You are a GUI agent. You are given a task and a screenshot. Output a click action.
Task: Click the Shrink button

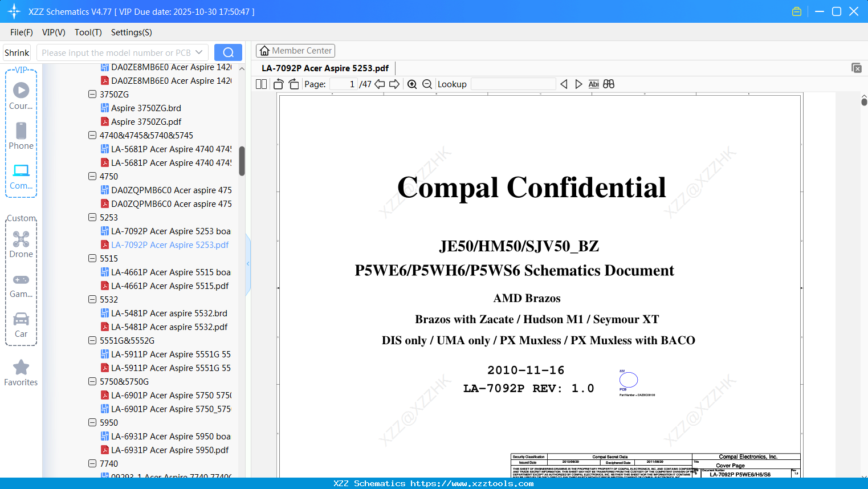[17, 52]
